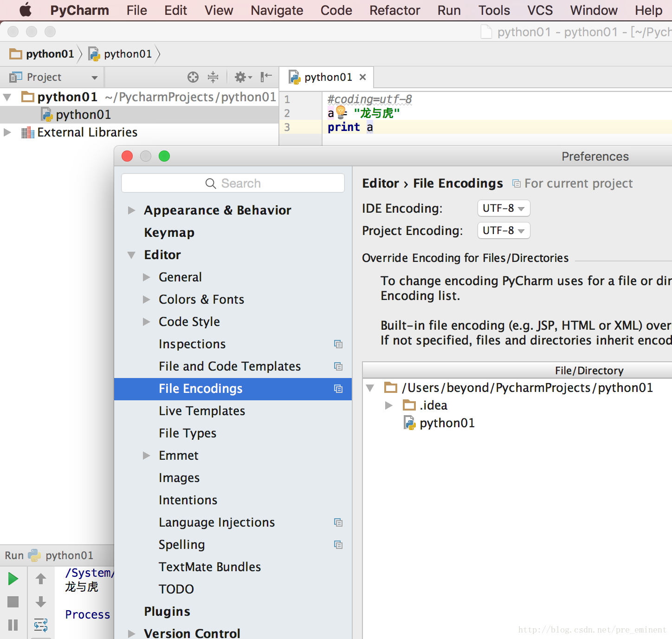Select Plugins in Preferences
Screen dimensions: 672x639
pos(167,612)
